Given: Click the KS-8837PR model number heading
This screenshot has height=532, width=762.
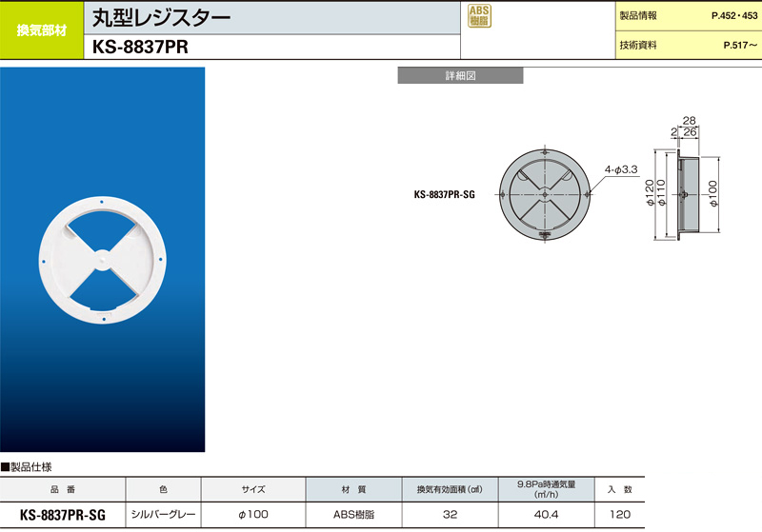Looking at the screenshot, I should click(x=140, y=47).
